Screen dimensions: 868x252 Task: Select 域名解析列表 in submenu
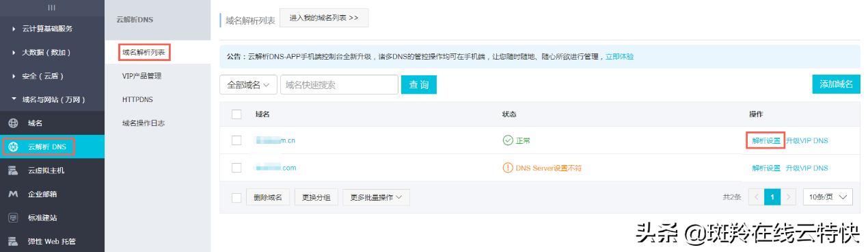144,52
